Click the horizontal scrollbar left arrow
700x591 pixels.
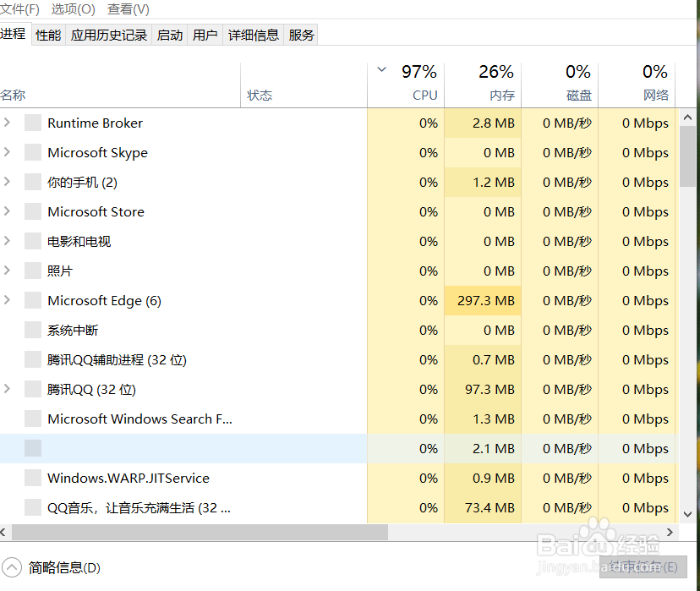tap(3, 532)
